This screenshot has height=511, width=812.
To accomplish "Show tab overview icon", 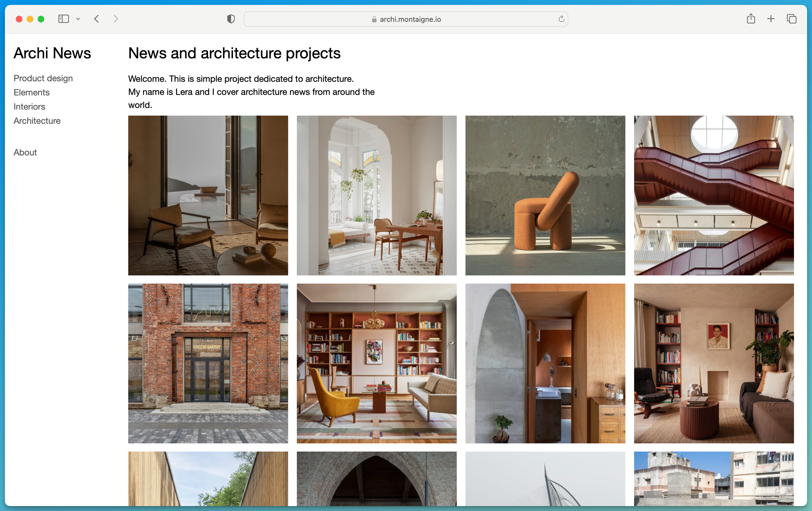I will tap(791, 19).
